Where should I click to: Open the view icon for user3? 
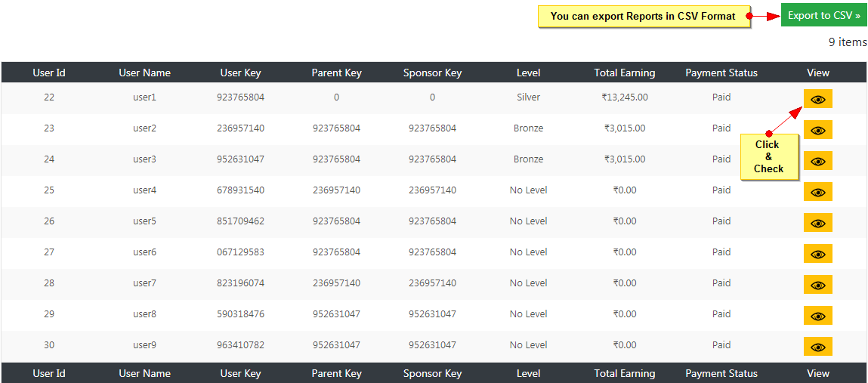817,161
